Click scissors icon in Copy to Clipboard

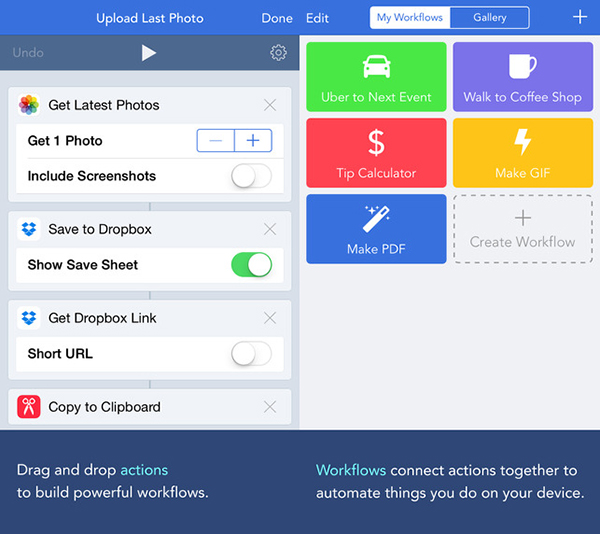click(x=29, y=407)
